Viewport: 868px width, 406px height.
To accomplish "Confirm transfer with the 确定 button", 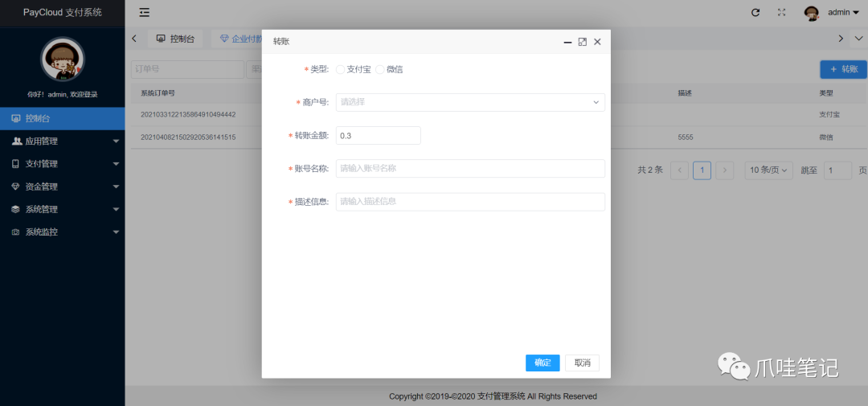I will [542, 363].
